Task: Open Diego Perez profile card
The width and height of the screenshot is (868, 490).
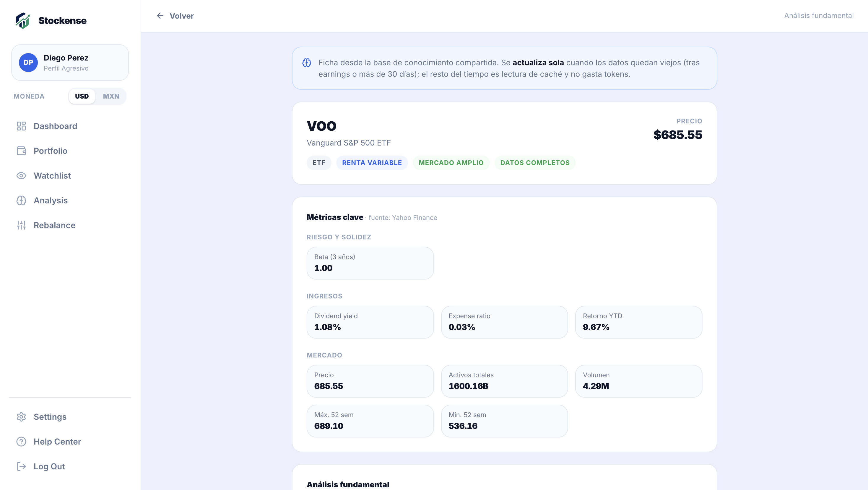Action: pyautogui.click(x=70, y=63)
